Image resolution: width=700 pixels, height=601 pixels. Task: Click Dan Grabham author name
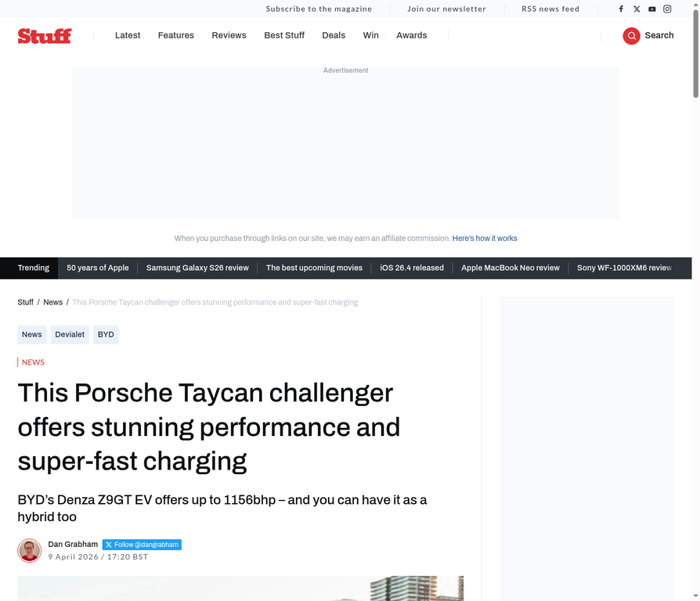click(73, 545)
